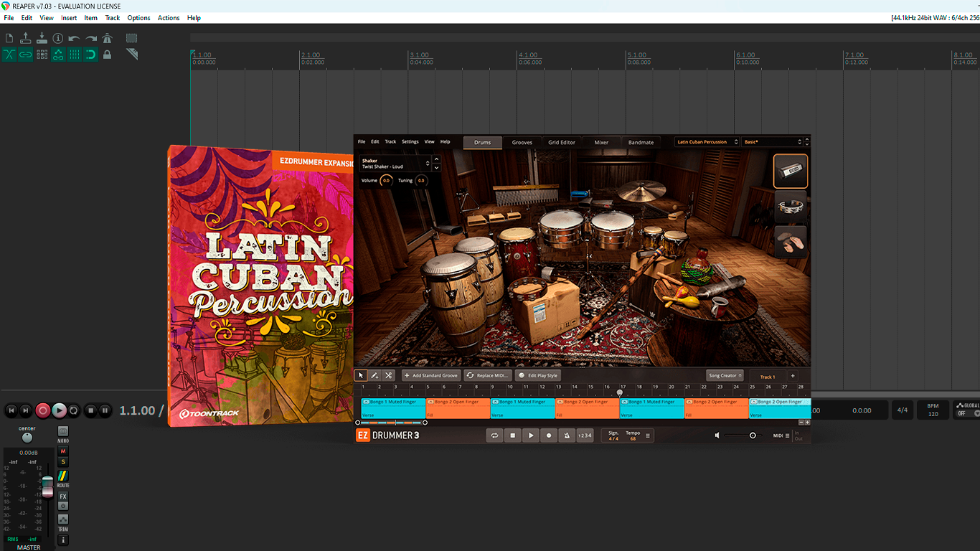Open project settings info icon in toolbar
980x551 pixels.
[58, 38]
